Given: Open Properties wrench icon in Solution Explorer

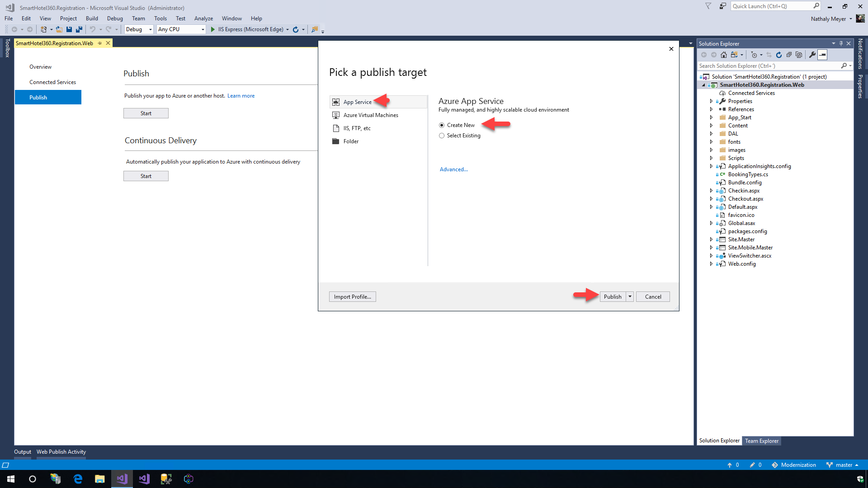Looking at the screenshot, I should pos(812,55).
